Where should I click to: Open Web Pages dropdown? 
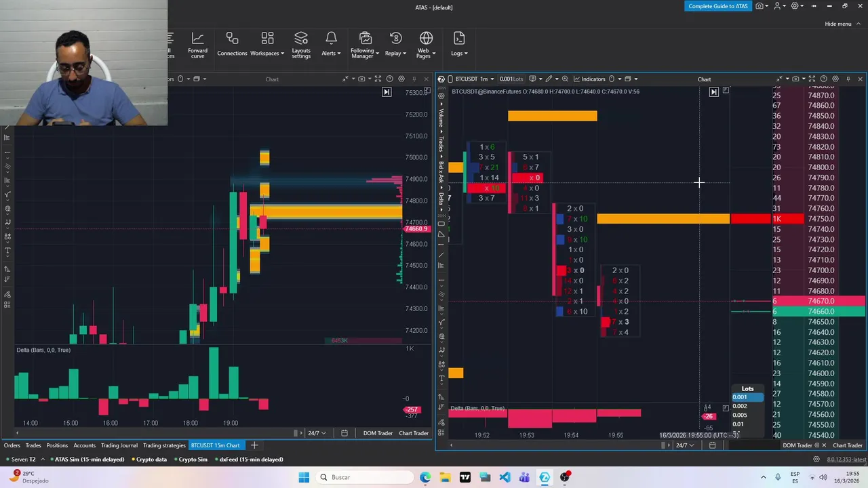click(426, 45)
